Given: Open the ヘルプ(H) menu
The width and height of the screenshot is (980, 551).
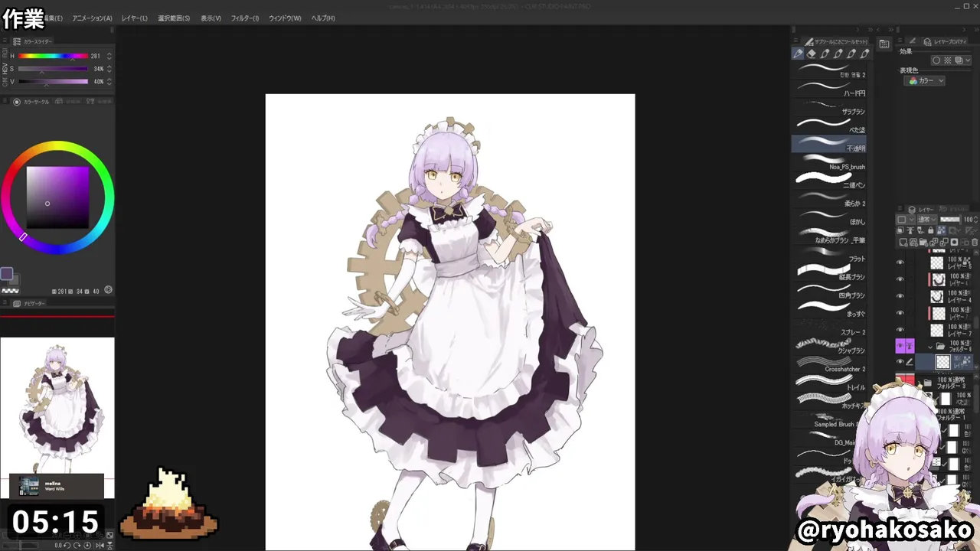Looking at the screenshot, I should 323,18.
